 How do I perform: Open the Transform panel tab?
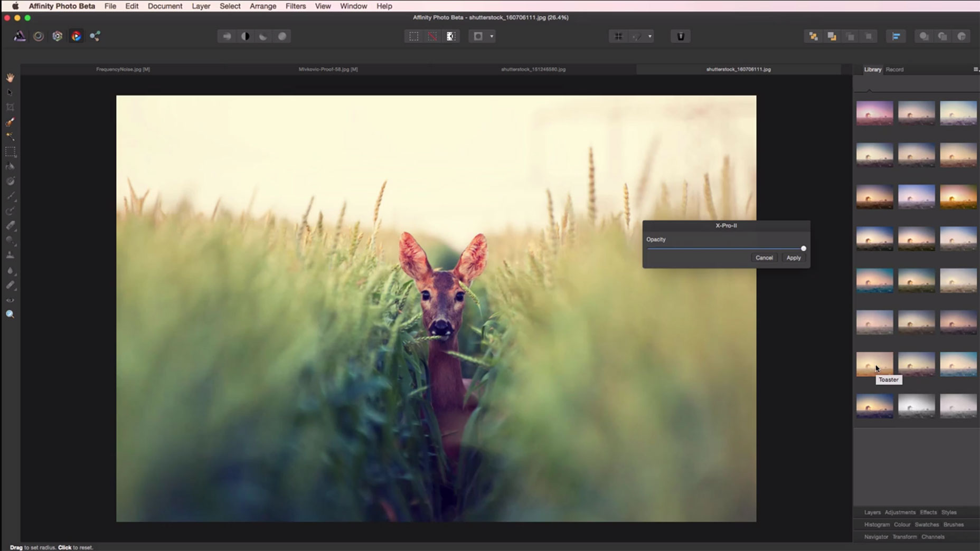904,537
